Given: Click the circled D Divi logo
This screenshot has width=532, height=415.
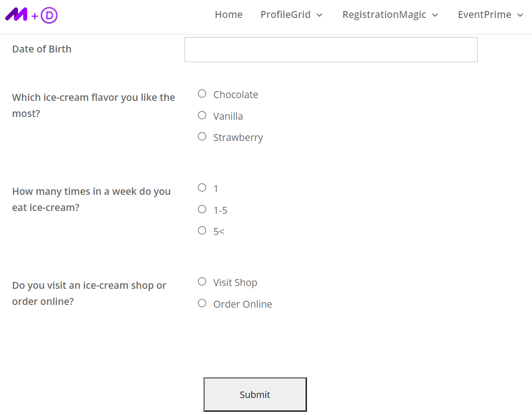Looking at the screenshot, I should [49, 15].
